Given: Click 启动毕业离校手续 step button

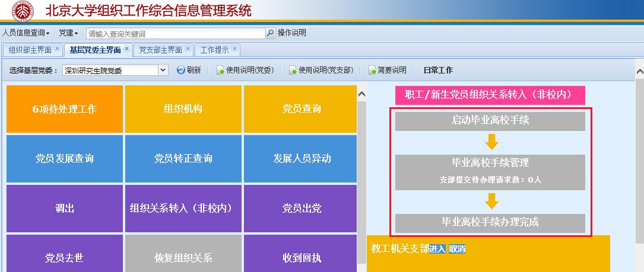Looking at the screenshot, I should coord(490,121).
